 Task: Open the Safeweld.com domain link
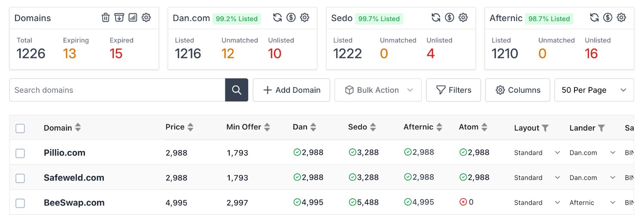point(74,178)
